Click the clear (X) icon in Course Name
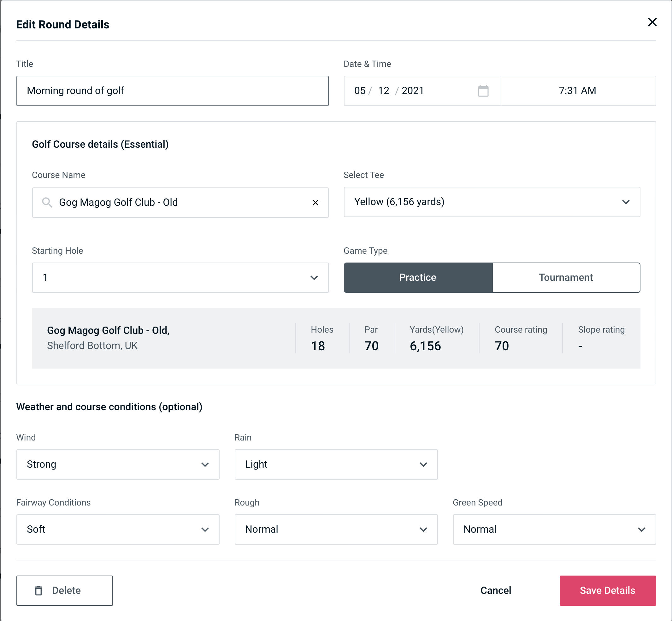Viewport: 672px width, 621px height. point(315,203)
